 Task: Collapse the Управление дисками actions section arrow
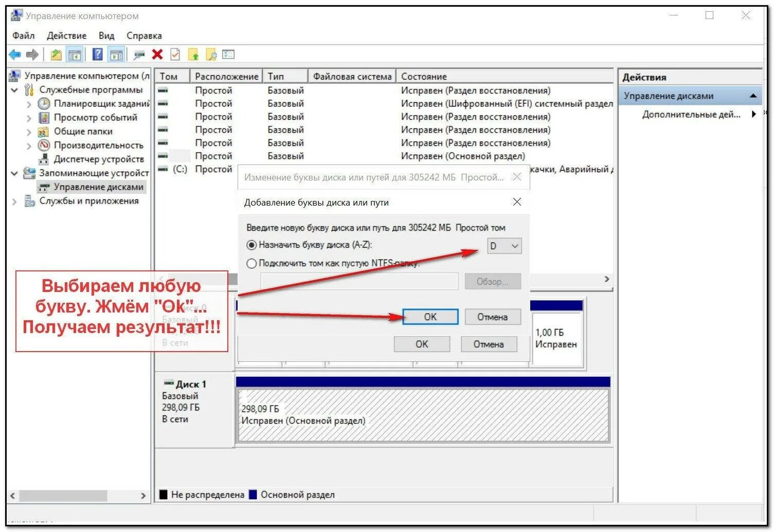click(x=753, y=96)
